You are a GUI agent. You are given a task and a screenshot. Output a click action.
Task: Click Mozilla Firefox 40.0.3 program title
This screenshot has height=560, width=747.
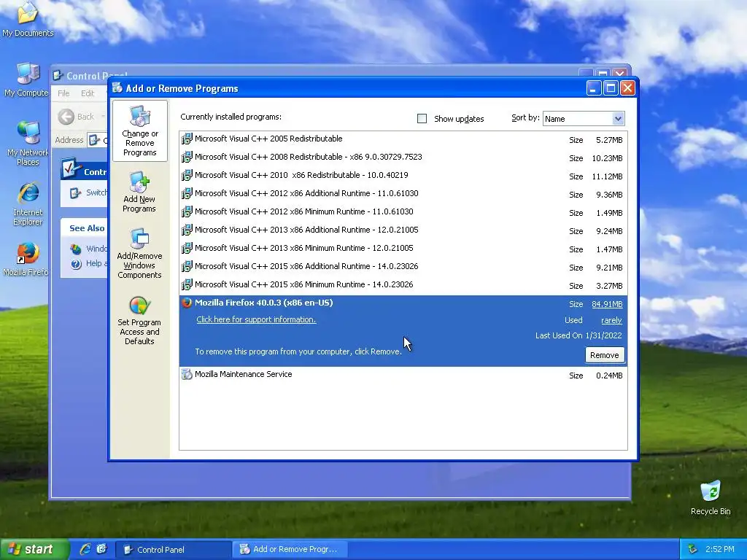point(264,303)
